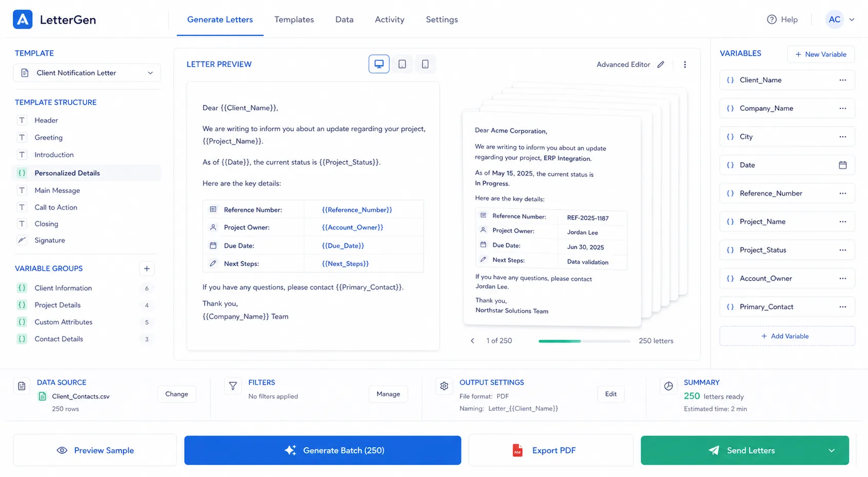Click the Data Source document icon
The image size is (868, 477).
pyautogui.click(x=22, y=386)
